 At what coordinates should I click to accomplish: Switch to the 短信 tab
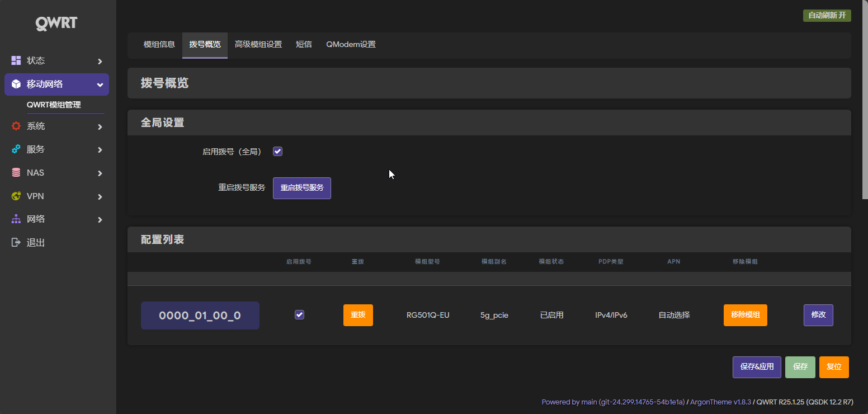tap(304, 44)
